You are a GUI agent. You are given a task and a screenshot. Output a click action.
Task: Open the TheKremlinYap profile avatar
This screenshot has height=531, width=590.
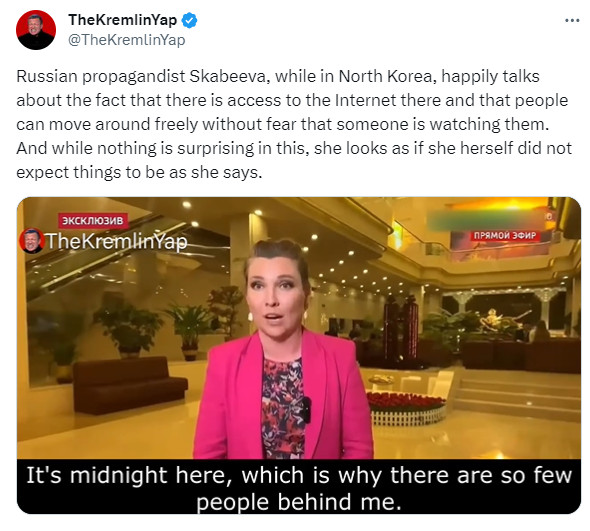[x=36, y=30]
